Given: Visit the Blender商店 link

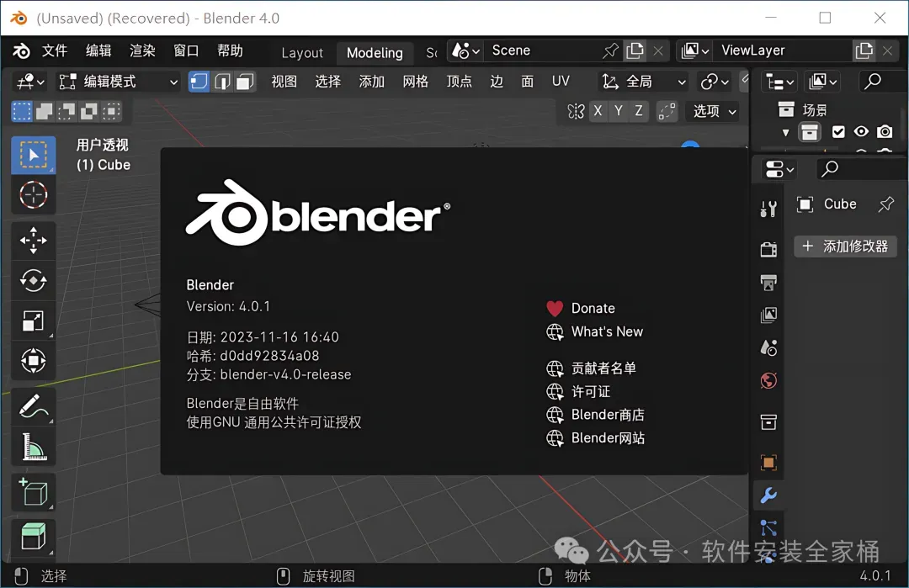Looking at the screenshot, I should [595, 415].
